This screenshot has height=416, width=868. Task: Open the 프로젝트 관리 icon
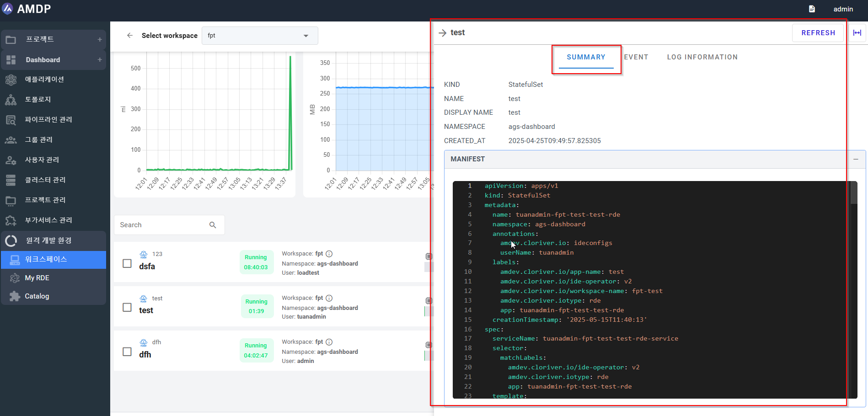11,200
